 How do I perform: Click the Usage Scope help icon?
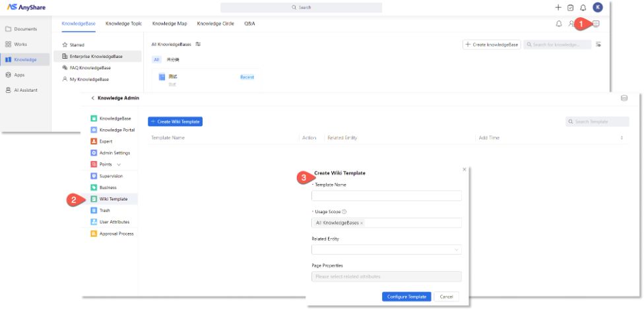click(x=344, y=212)
